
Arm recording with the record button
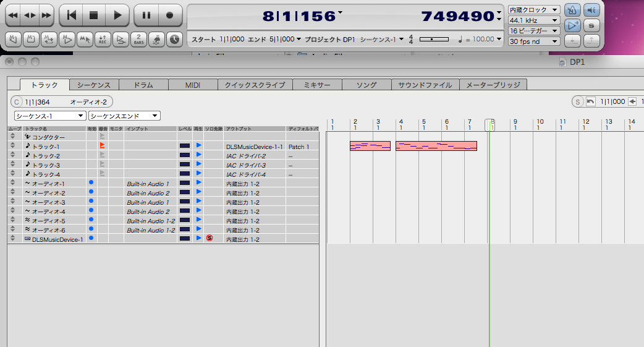coord(169,15)
